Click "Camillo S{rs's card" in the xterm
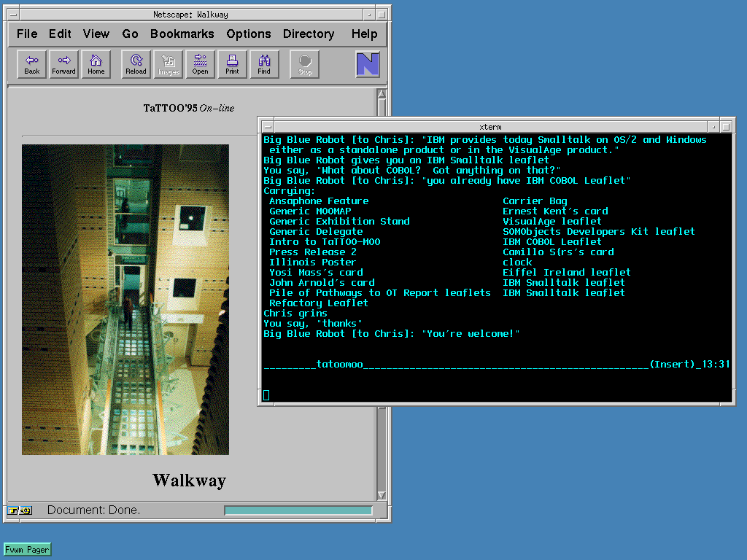747x560 pixels. pos(558,252)
